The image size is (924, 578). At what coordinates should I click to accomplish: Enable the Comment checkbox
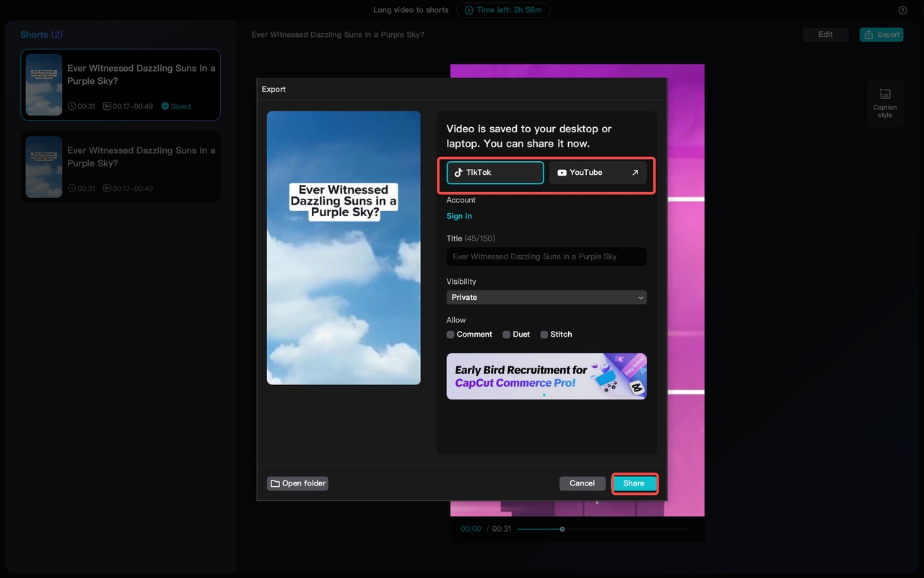[449, 335]
